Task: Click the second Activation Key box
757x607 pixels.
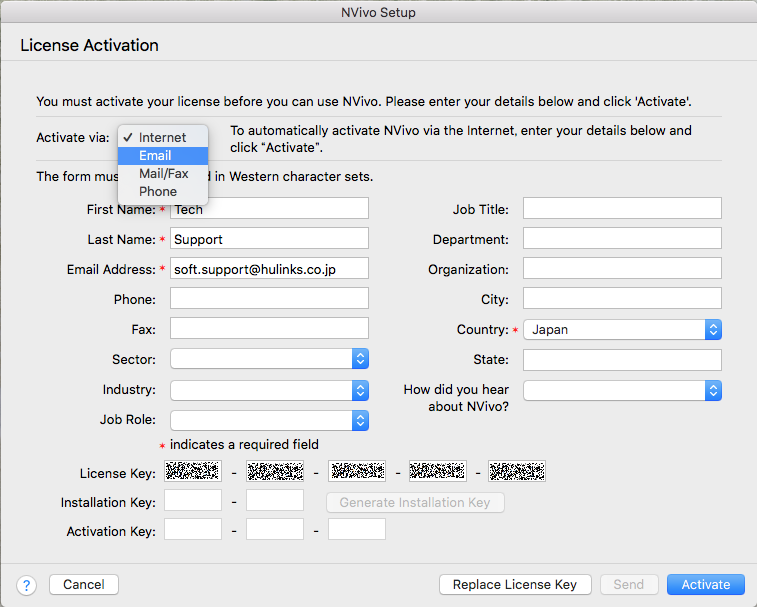Action: (275, 529)
